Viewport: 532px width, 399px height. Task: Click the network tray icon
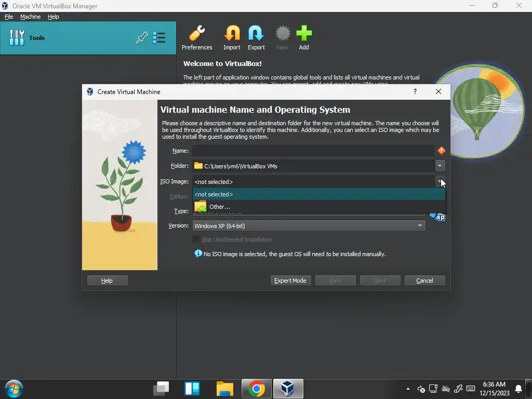[433, 389]
